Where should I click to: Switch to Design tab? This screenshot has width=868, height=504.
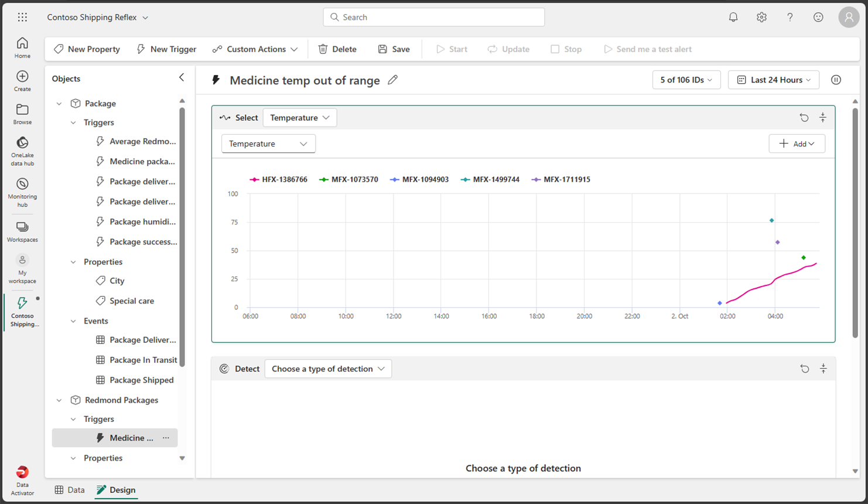tap(116, 490)
